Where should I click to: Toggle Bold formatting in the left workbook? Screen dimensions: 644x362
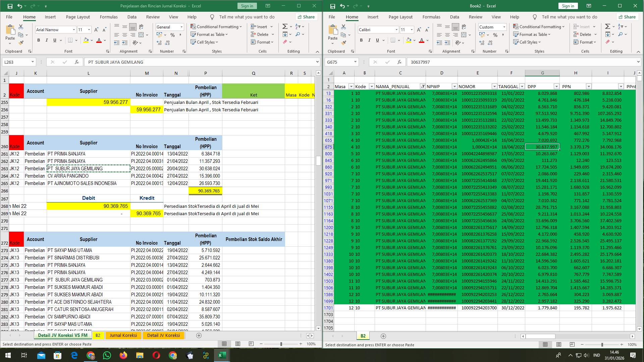[x=38, y=40]
